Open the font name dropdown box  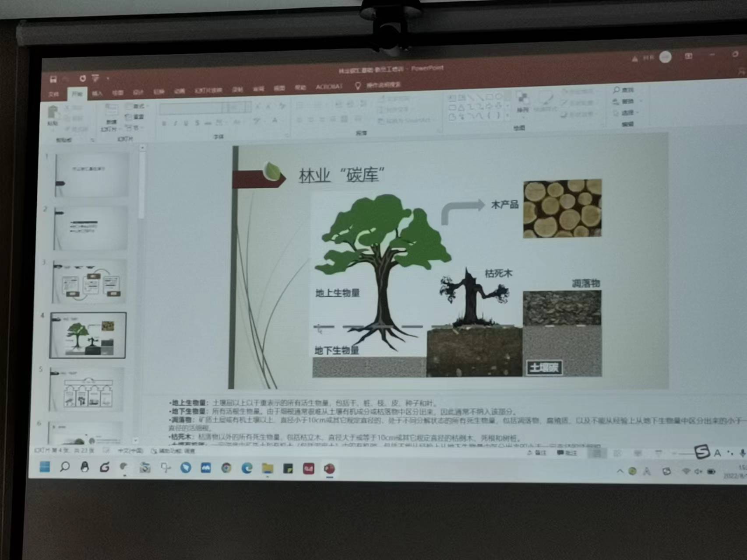click(x=193, y=108)
